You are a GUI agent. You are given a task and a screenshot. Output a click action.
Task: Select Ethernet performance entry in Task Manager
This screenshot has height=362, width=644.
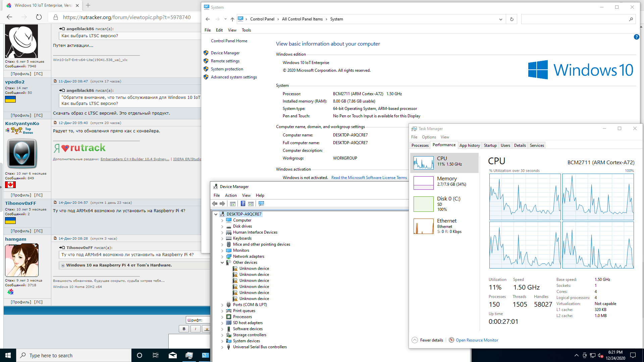click(x=444, y=226)
